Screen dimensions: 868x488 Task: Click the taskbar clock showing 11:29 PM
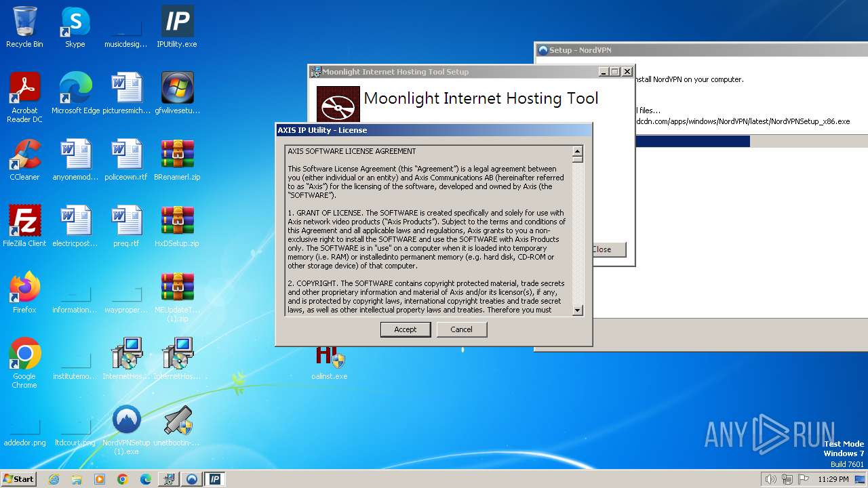(x=833, y=479)
